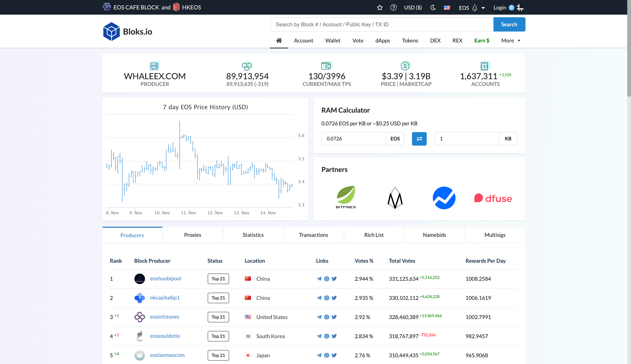Screen dimensions: 631x364
Task: Open the Rich List tab
Action: pos(374,235)
